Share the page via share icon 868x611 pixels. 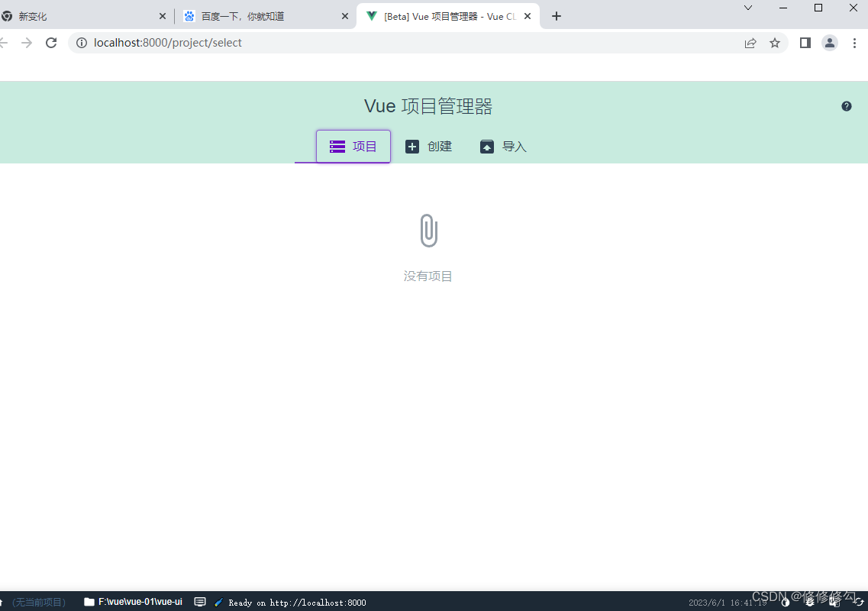point(750,43)
